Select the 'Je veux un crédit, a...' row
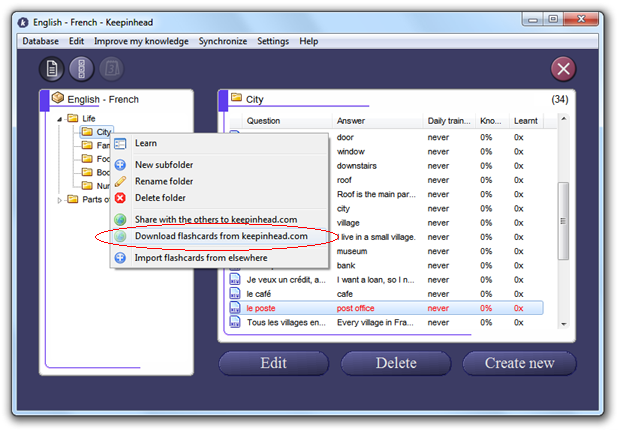The height and width of the screenshot is (431, 620). coord(386,280)
